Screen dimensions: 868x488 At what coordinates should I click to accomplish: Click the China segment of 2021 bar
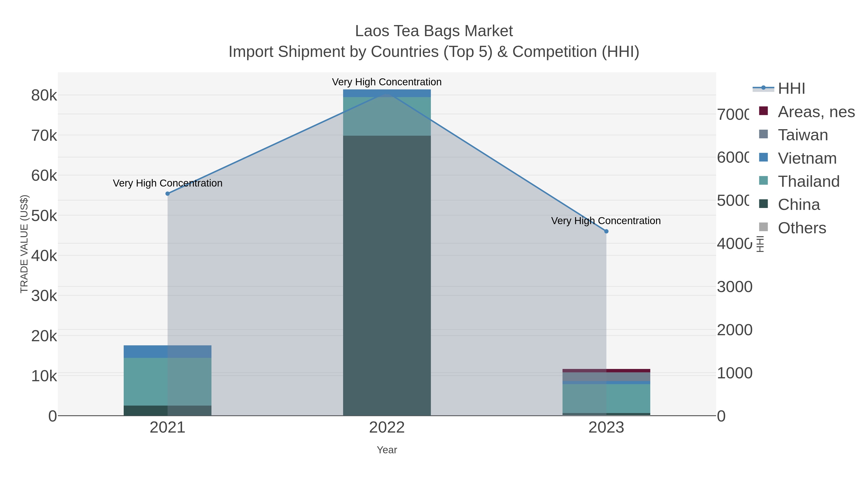click(x=168, y=411)
